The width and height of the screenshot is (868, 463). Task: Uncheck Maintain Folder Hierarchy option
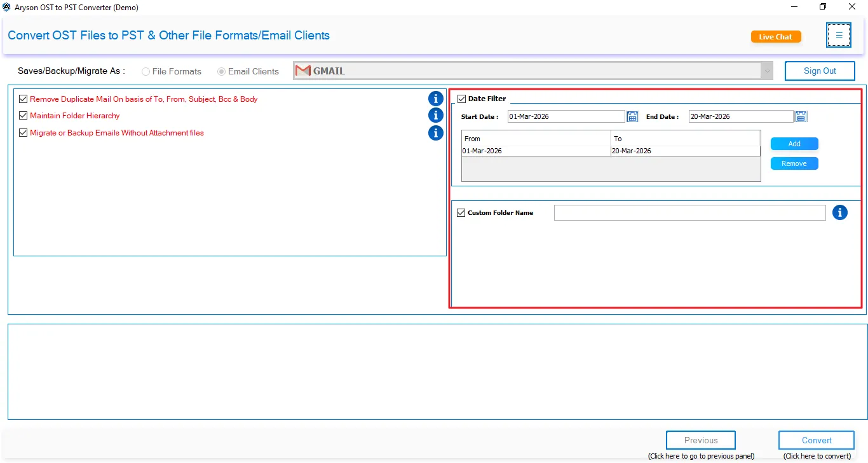coord(23,115)
